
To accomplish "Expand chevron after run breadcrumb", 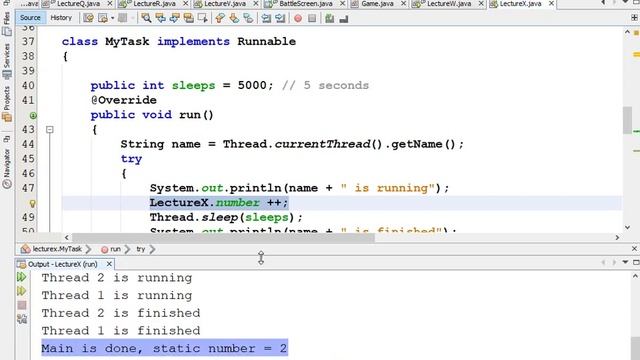I will [x=127, y=249].
